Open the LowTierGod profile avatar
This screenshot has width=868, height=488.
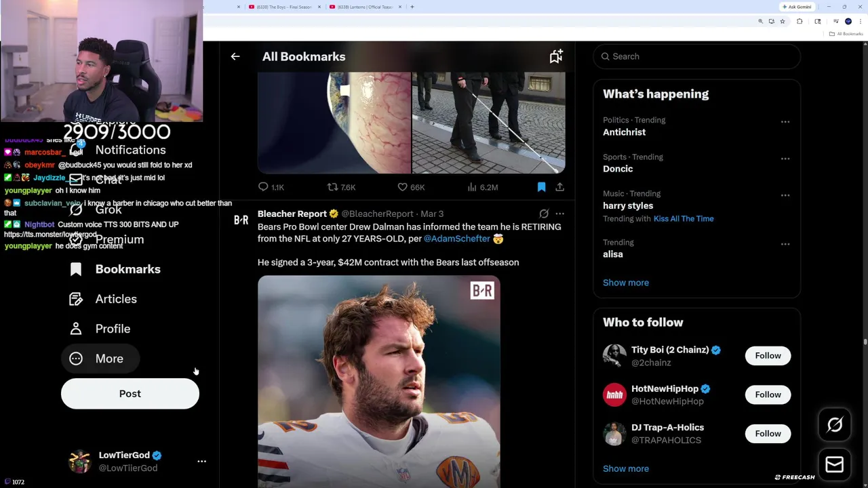click(80, 462)
